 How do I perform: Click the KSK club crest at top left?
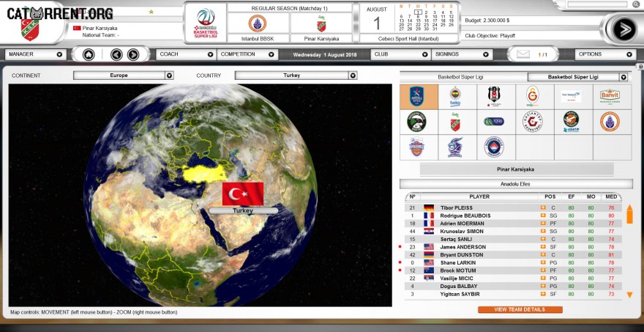[29, 29]
